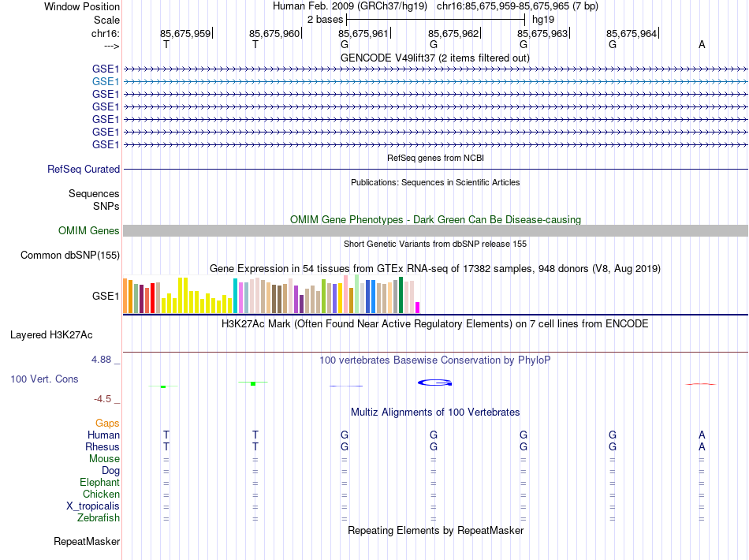The height and width of the screenshot is (560, 749).
Task: Click the RepeatMasker track label
Action: click(x=87, y=541)
